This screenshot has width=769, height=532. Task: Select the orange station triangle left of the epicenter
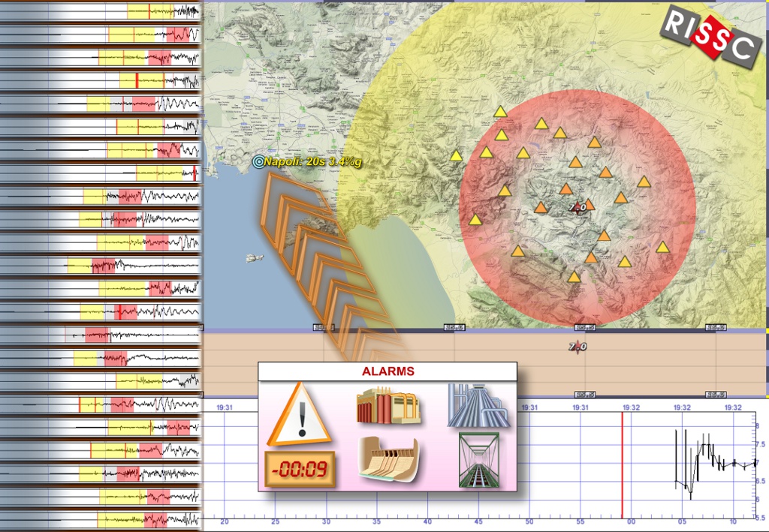[x=541, y=208]
